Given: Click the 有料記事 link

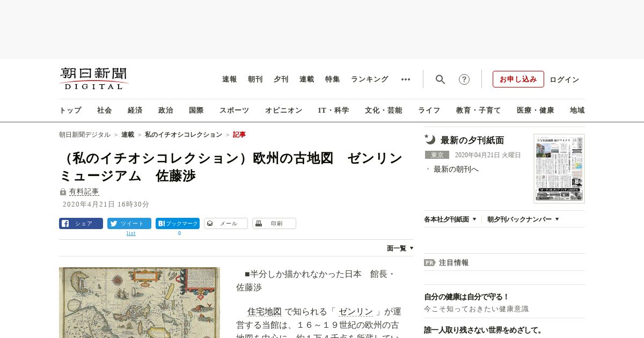Looking at the screenshot, I should tap(84, 192).
